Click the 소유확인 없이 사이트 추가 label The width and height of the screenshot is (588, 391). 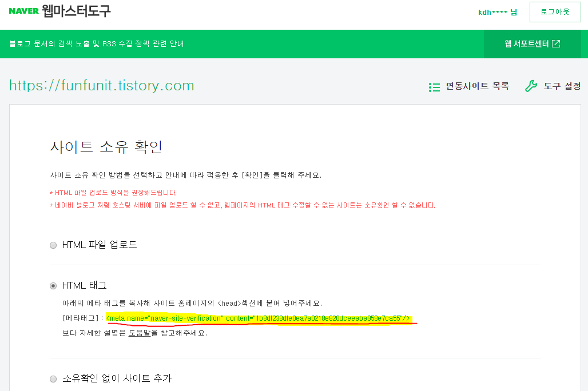(117, 378)
